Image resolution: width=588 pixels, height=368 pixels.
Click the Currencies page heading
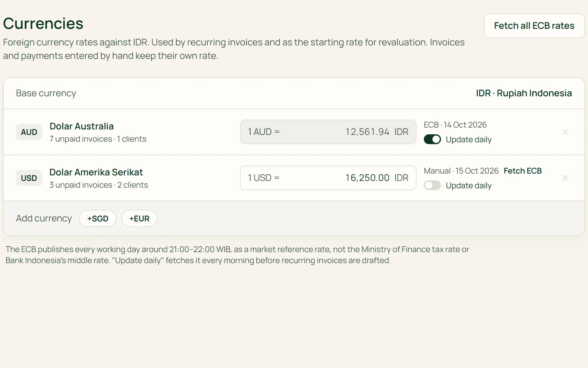[x=43, y=24]
